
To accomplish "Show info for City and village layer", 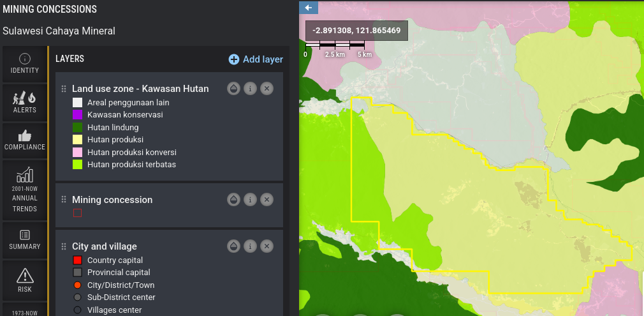I will [250, 246].
